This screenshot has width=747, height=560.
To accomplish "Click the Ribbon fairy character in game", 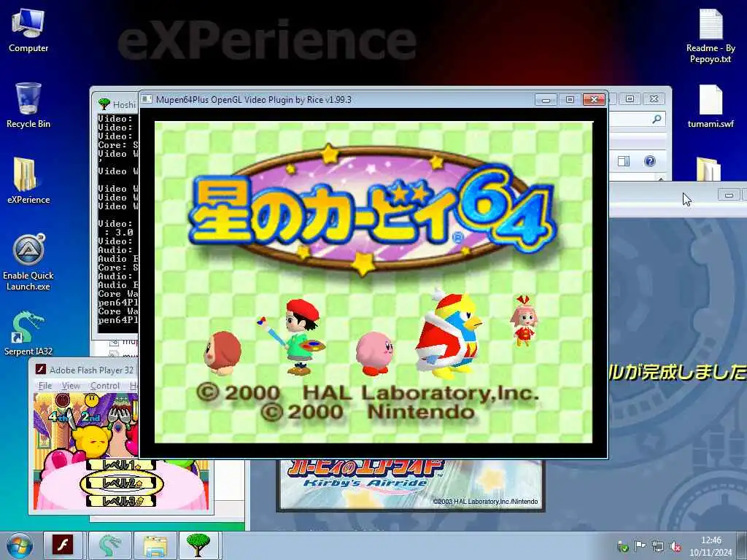I will 524,321.
